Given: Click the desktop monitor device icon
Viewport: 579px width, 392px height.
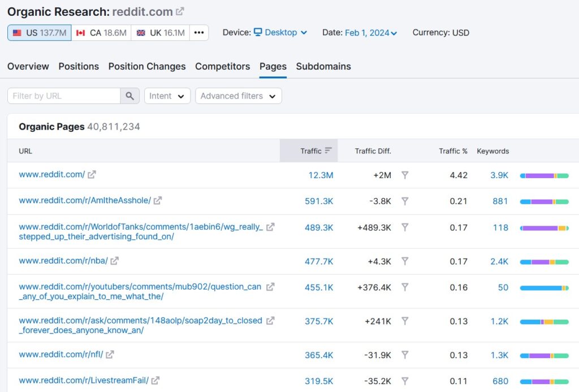Looking at the screenshot, I should click(258, 32).
